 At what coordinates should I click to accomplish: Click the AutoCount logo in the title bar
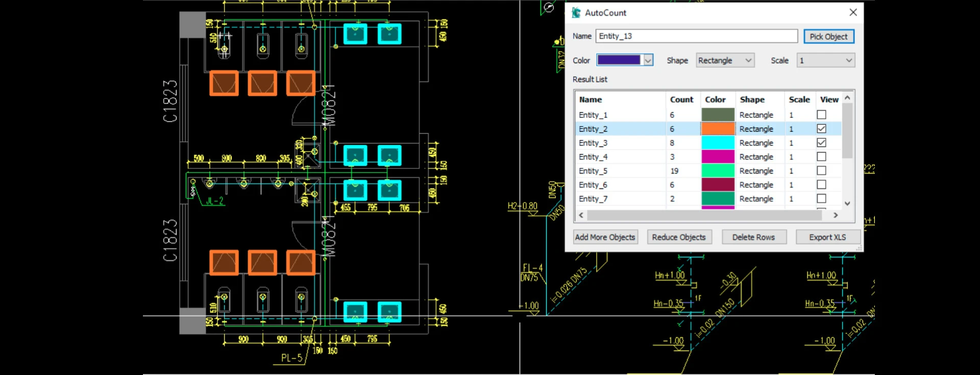[576, 13]
